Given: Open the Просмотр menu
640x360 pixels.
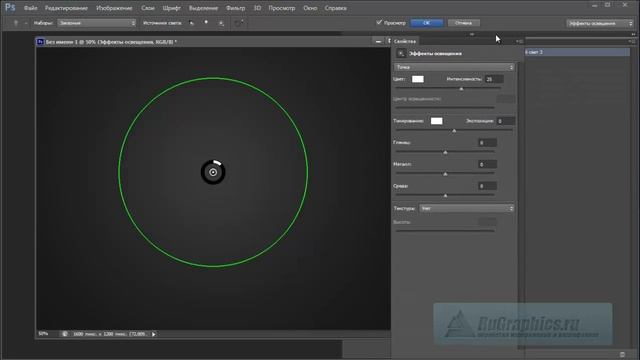Looking at the screenshot, I should 282,8.
